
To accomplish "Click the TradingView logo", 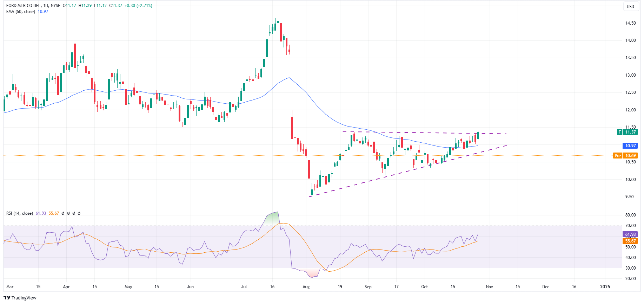I will (20, 298).
